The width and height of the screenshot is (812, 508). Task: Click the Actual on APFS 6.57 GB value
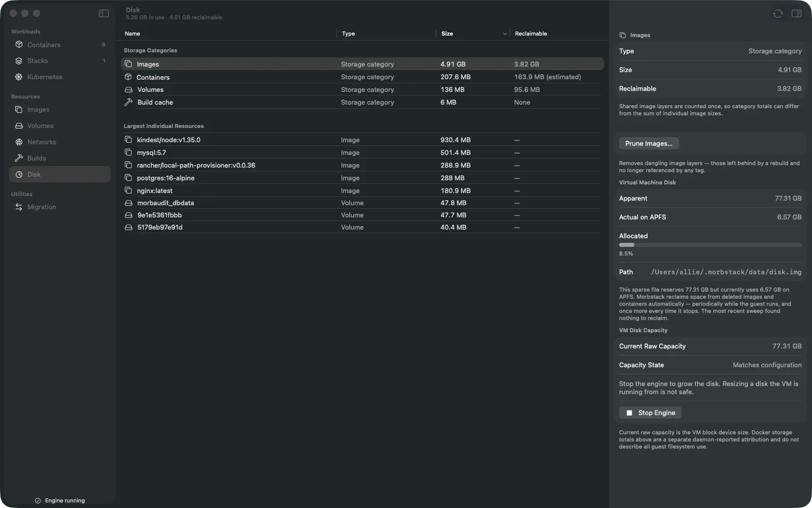click(x=789, y=217)
